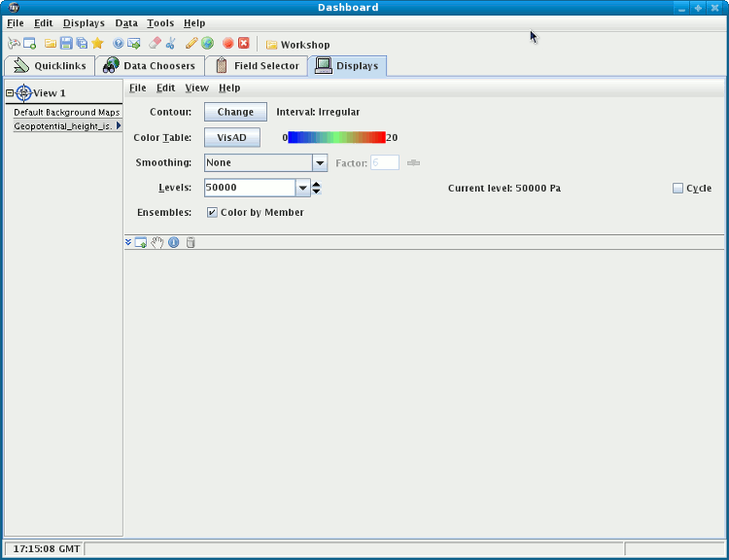Click the trash can icon below Ensembles
The height and width of the screenshot is (560, 729).
(191, 242)
